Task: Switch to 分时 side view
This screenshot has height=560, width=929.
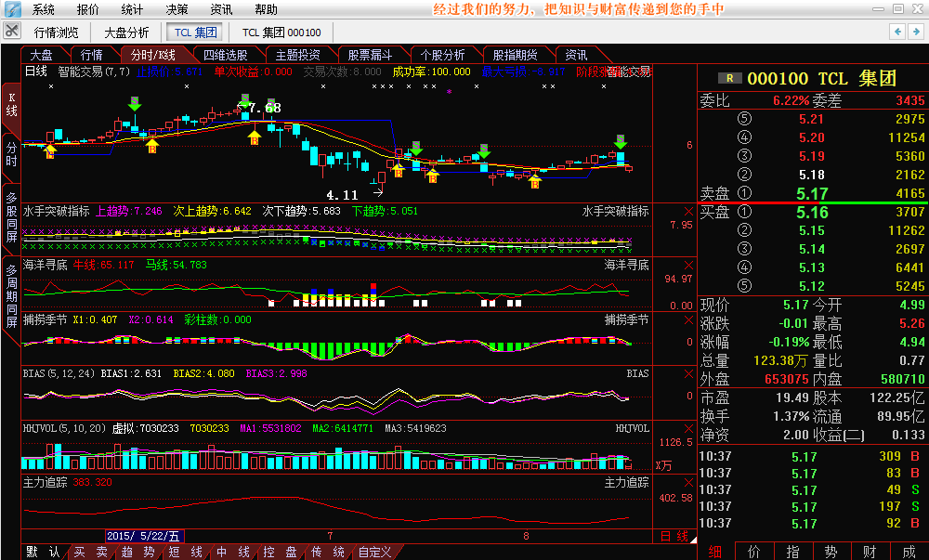Action: [11, 154]
